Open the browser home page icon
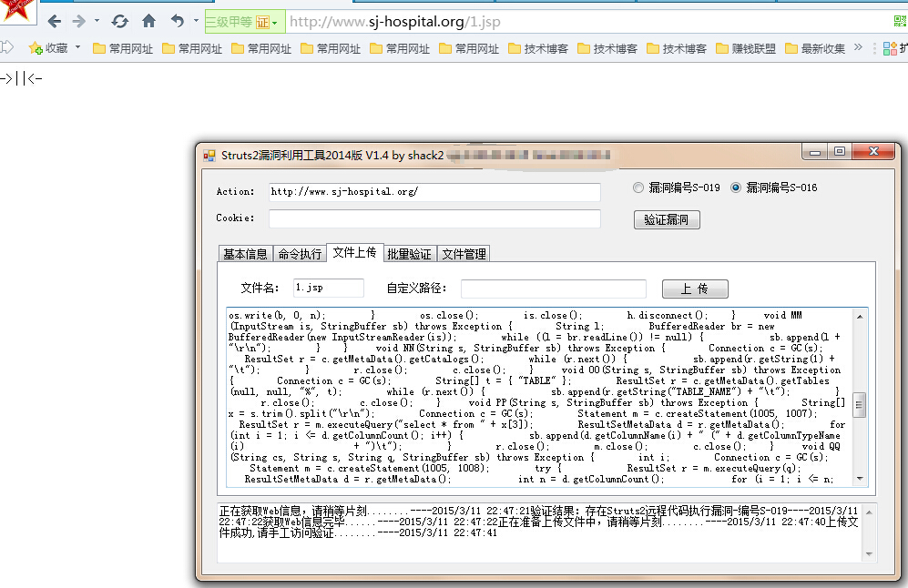The height and width of the screenshot is (588, 908). [x=148, y=22]
